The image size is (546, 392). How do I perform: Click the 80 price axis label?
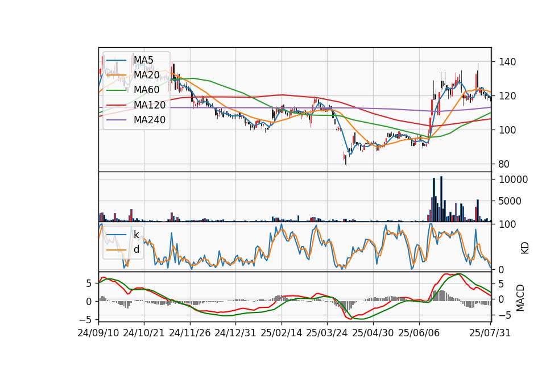click(x=503, y=164)
